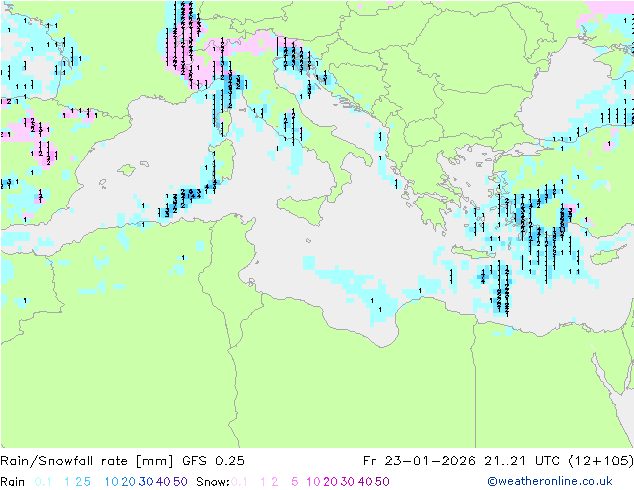The width and height of the screenshot is (634, 490).
Task: Click the "GFS 0.25" model label
Action: pyautogui.click(x=213, y=461)
